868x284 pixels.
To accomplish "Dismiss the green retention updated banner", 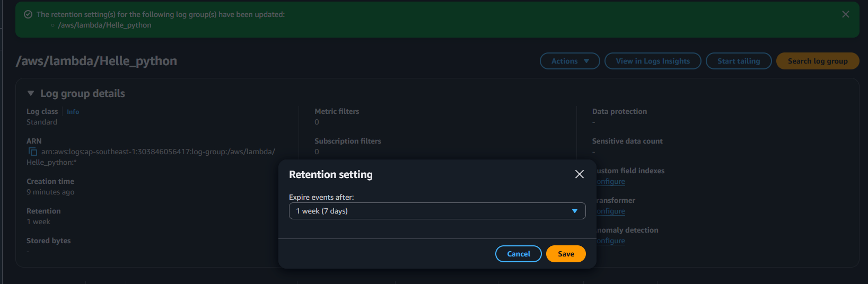I will point(845,14).
